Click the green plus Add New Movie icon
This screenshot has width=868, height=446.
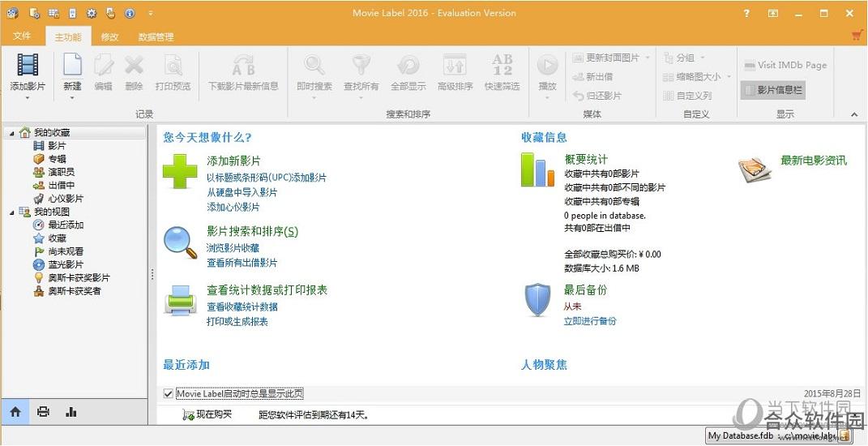180,171
